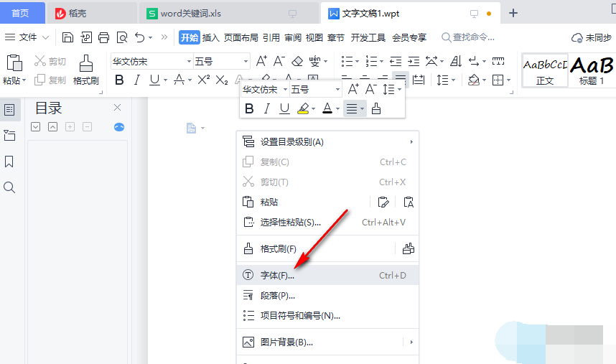Screen dimensions: 616x364
Task: Click the save icon in quick access toolbar
Action: coord(68,37)
